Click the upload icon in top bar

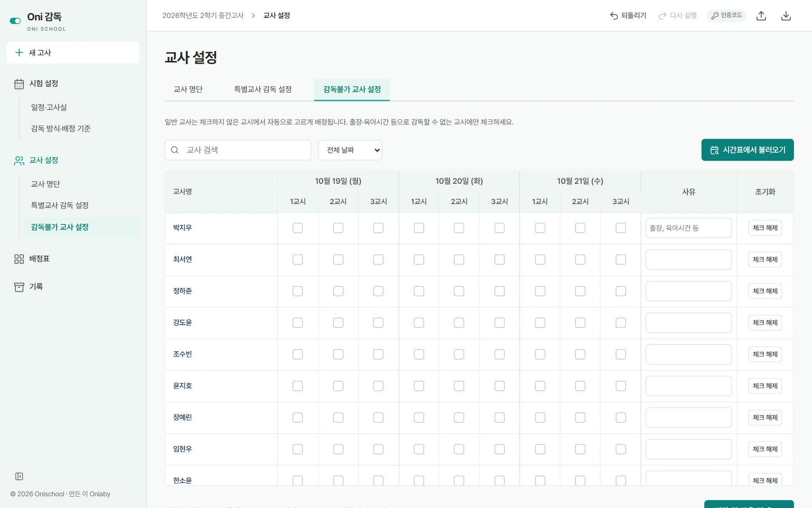pyautogui.click(x=761, y=16)
